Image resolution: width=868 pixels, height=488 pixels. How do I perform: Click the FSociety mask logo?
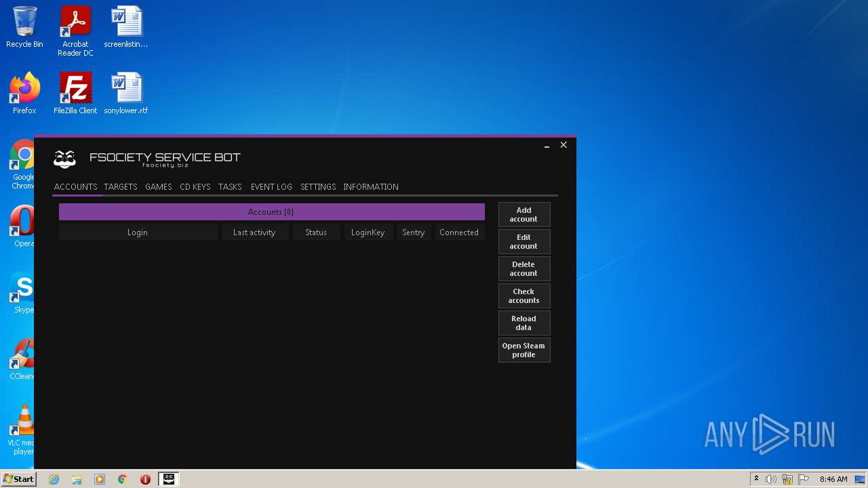click(64, 159)
